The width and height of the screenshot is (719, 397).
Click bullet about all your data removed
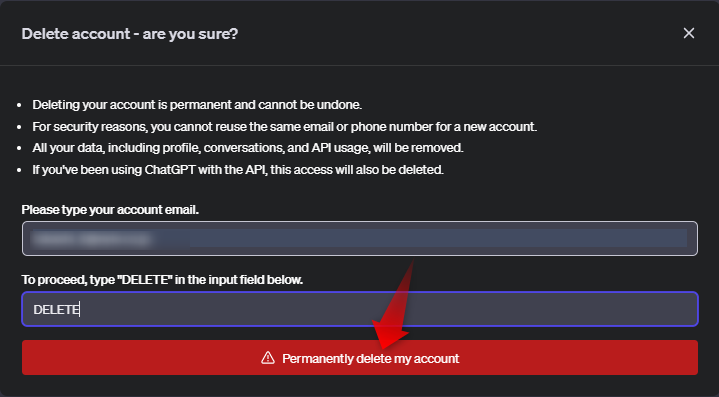[248, 148]
